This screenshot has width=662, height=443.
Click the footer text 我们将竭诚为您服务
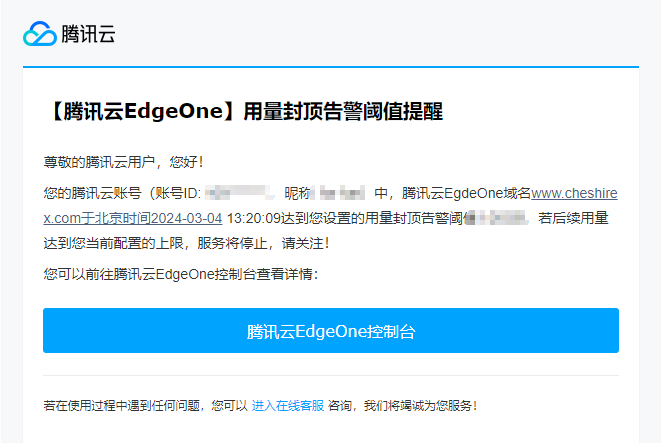pos(421,406)
